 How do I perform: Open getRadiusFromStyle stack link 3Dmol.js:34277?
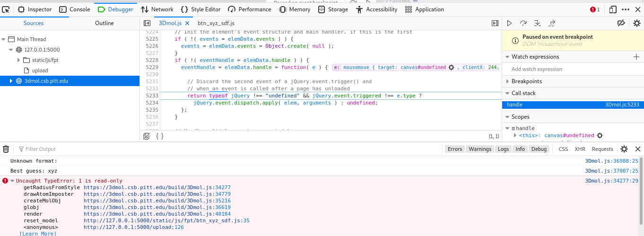click(157, 187)
